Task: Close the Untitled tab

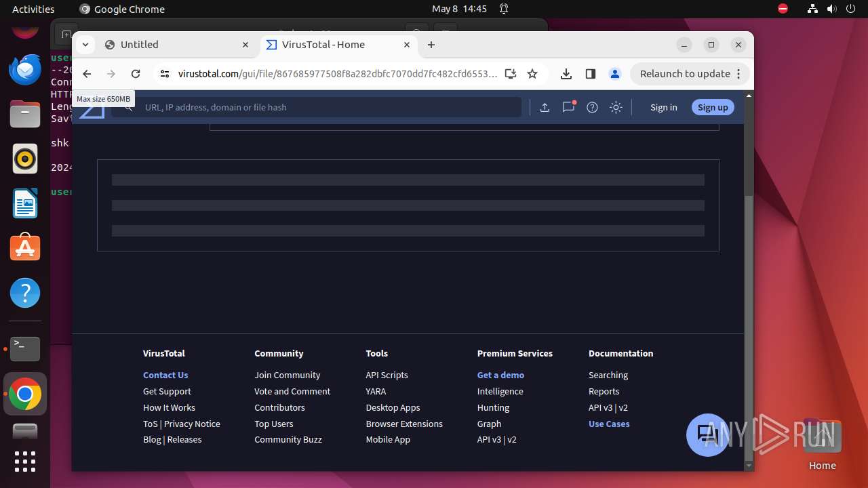Action: (x=245, y=45)
